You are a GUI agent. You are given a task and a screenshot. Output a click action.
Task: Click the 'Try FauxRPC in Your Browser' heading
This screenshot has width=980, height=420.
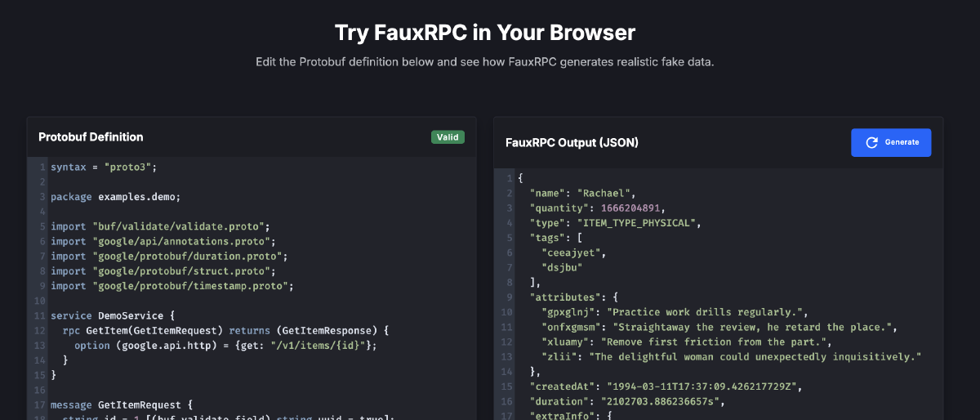pos(485,33)
